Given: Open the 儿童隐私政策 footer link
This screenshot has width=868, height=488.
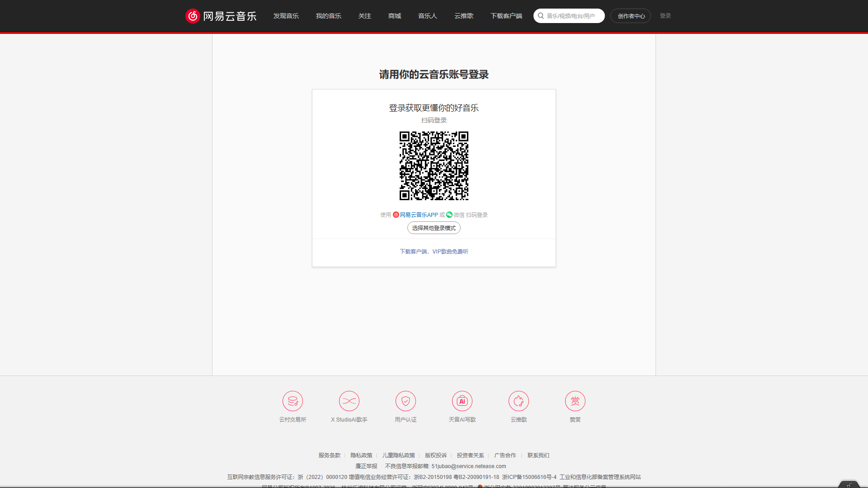Looking at the screenshot, I should (398, 455).
